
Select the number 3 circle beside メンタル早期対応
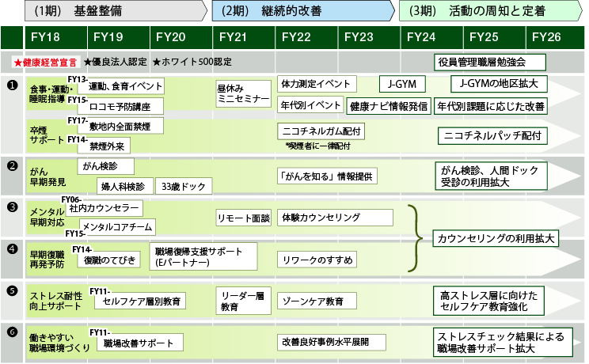12,207
